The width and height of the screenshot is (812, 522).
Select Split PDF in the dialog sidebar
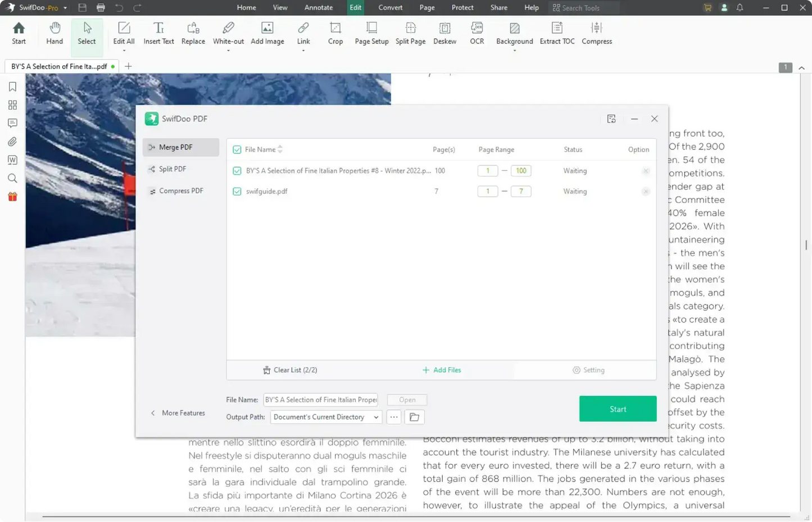coord(172,169)
